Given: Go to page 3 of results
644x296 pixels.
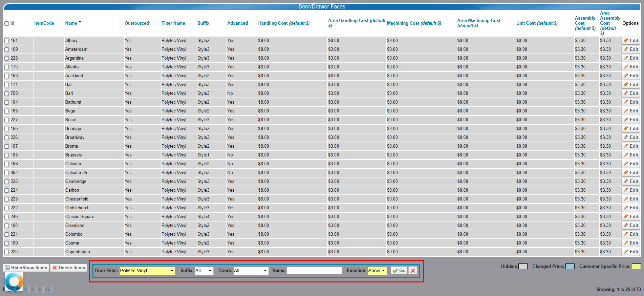Looking at the screenshot, I should tap(32, 290).
